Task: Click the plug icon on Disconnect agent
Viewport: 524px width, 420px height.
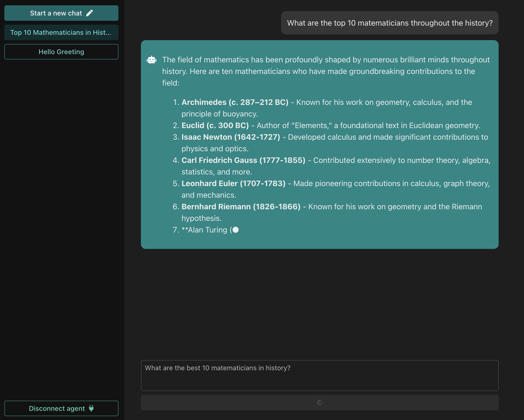Action: [x=91, y=408]
